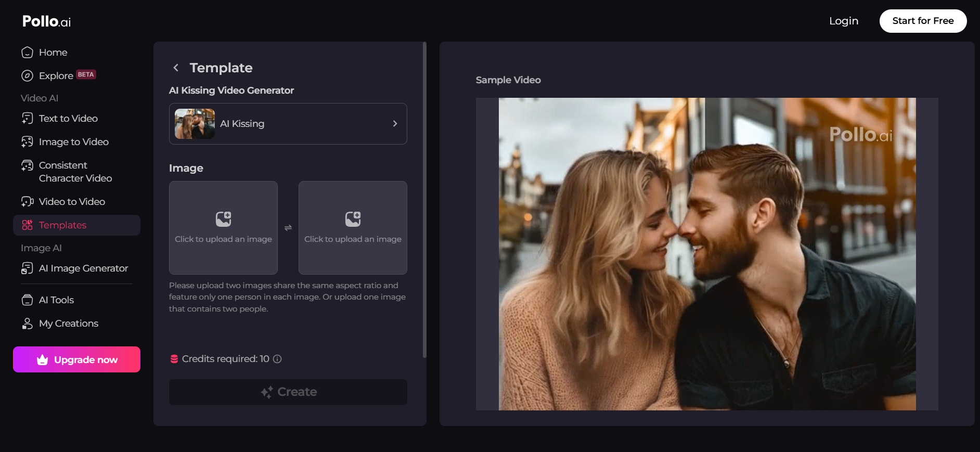Click the Login link
980x452 pixels.
(843, 21)
